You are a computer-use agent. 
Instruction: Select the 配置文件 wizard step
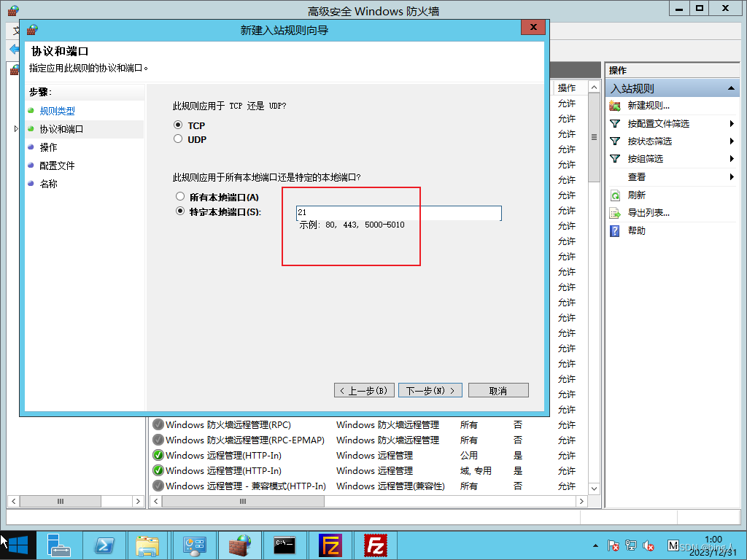[57, 166]
